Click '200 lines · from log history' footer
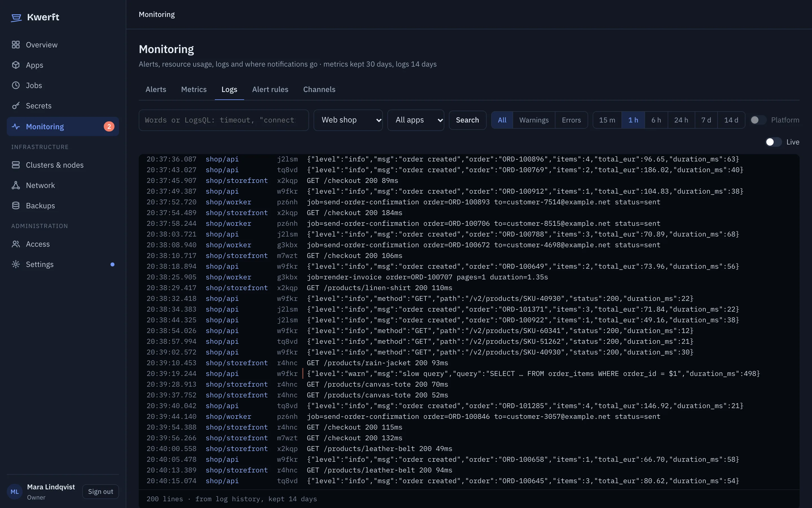This screenshot has width=812, height=508. click(231, 499)
